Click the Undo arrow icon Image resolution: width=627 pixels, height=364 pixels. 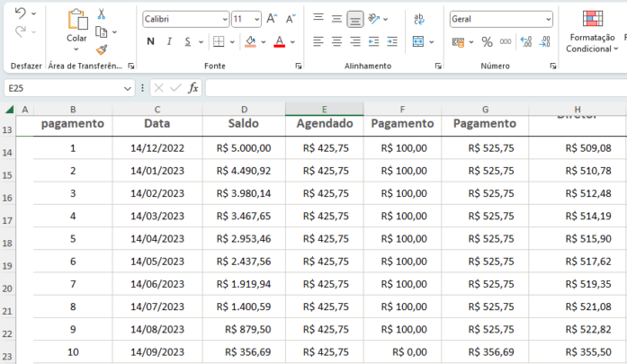[20, 13]
